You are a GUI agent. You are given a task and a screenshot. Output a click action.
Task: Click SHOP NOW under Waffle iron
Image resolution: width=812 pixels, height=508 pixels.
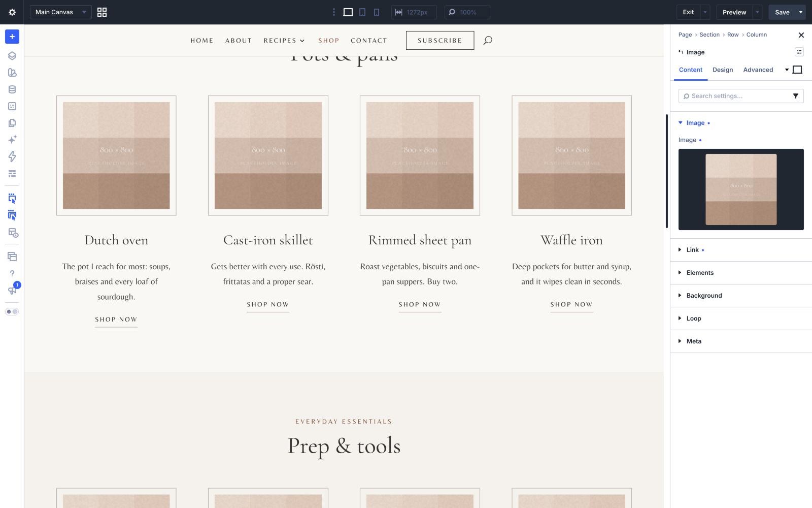[x=571, y=304]
